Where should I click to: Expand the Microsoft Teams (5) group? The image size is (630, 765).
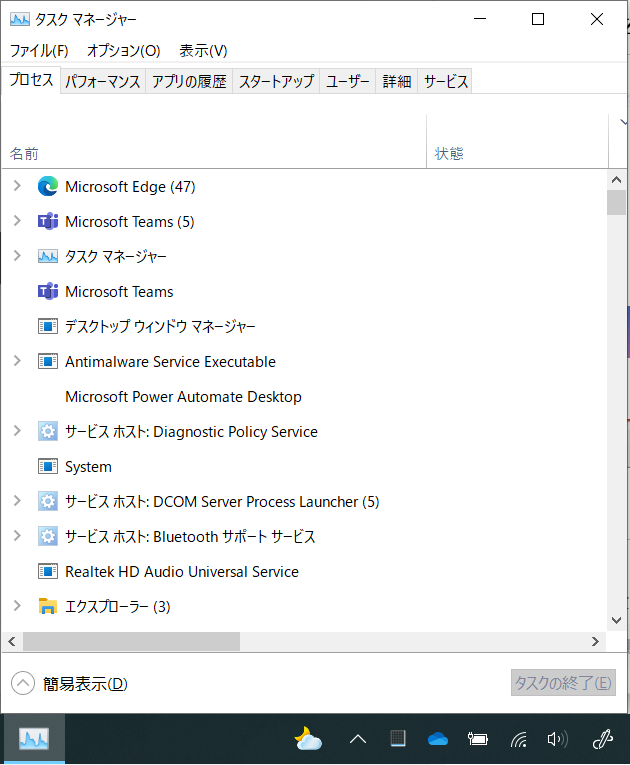tap(17, 221)
